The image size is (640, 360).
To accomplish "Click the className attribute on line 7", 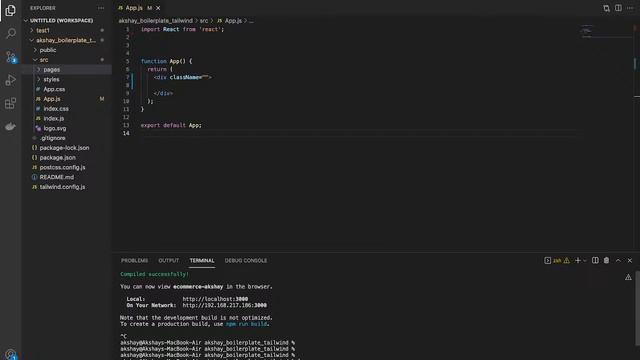I will (185, 77).
